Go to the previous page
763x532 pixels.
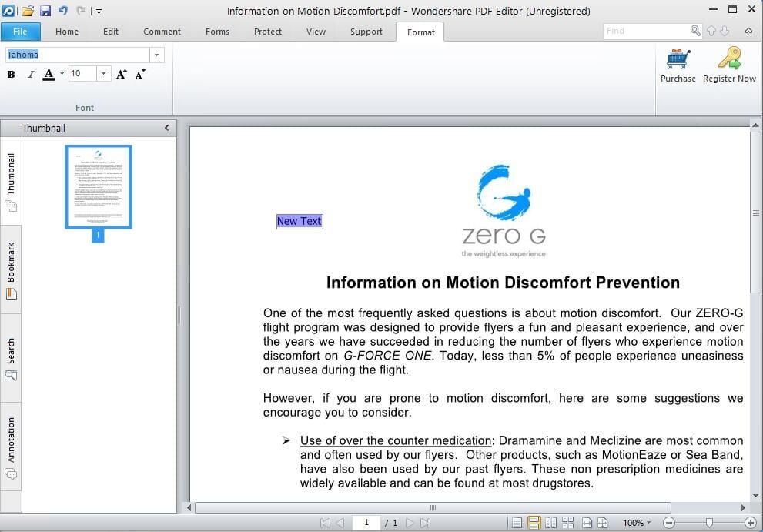pos(340,523)
